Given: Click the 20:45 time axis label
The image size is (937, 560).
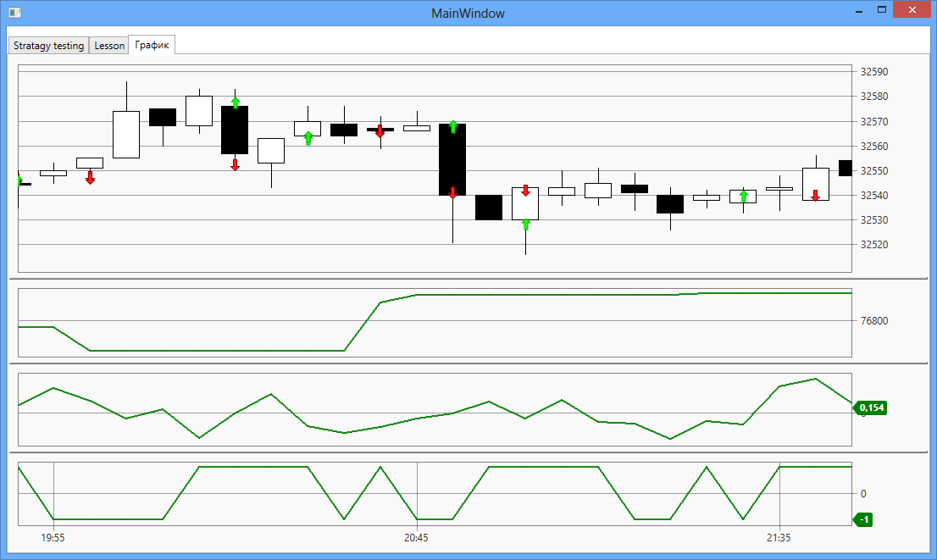Looking at the screenshot, I should tap(417, 538).
